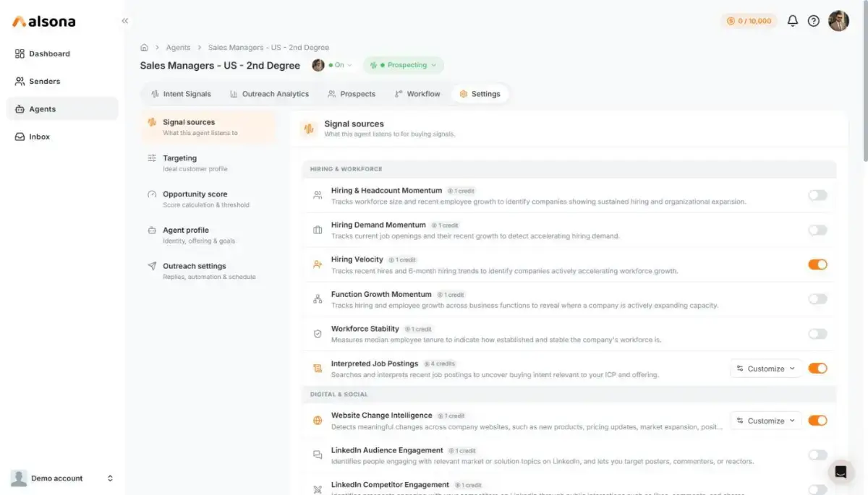Click the LinkedIn Audience Engagement chat icon

point(318,455)
